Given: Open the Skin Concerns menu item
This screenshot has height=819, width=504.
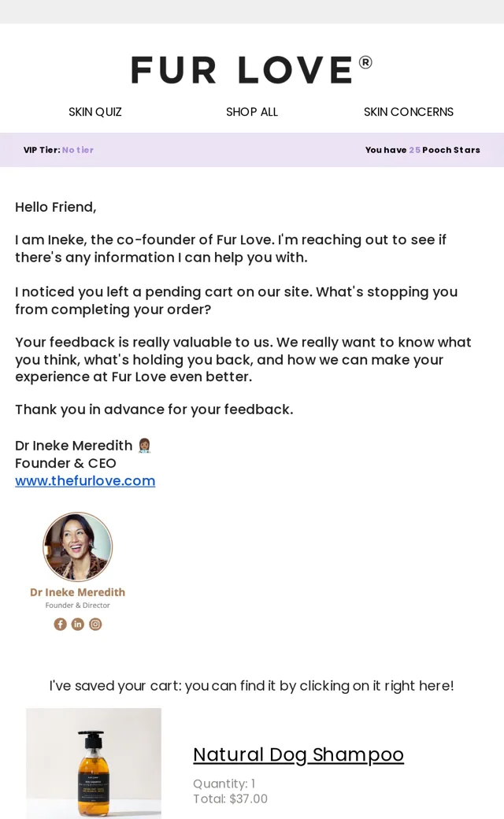Looking at the screenshot, I should (x=409, y=112).
